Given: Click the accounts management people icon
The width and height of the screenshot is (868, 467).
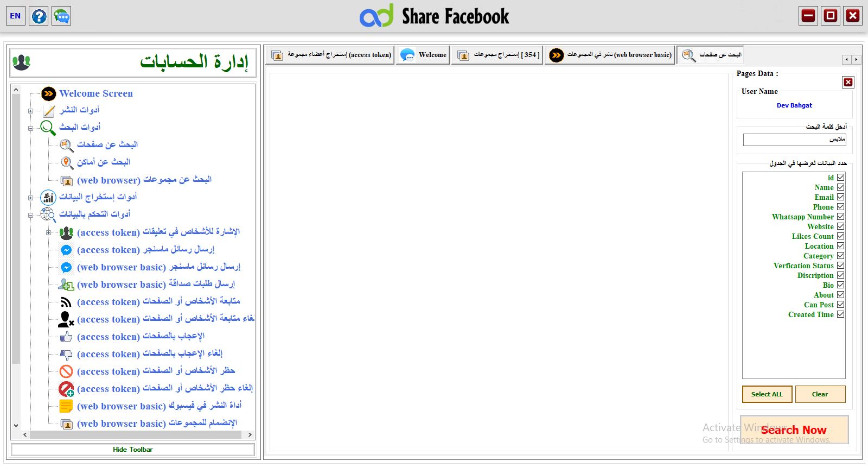Looking at the screenshot, I should (22, 62).
